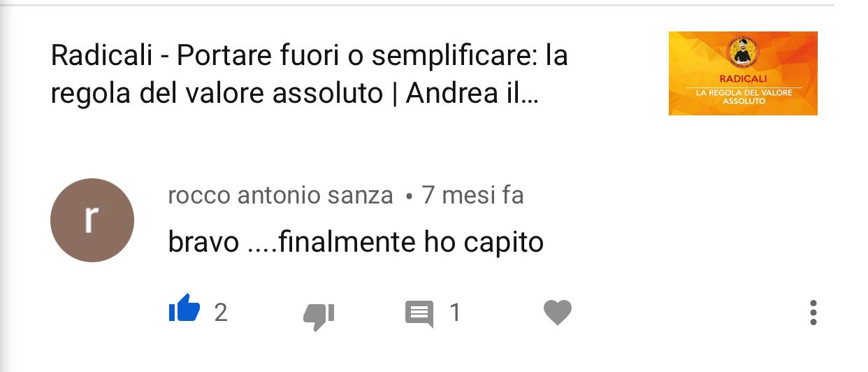
Task: Open replies via the speech bubble icon
Action: coord(419,314)
